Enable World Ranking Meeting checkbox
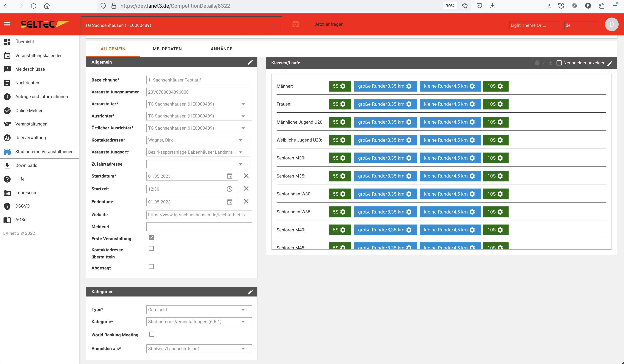The height and width of the screenshot is (364, 624). coord(152,334)
